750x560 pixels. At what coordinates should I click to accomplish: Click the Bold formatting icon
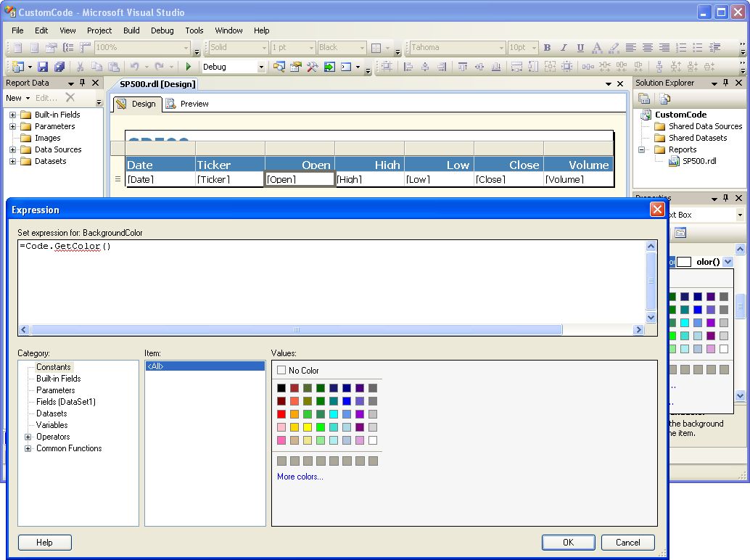(x=547, y=47)
